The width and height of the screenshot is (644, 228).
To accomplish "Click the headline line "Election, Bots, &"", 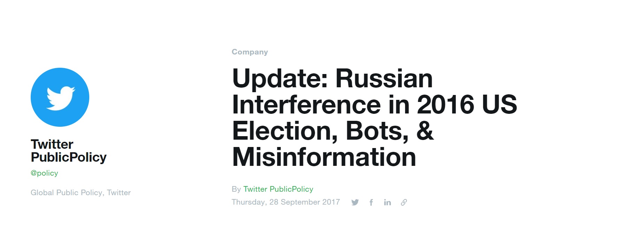I will 333,131.
